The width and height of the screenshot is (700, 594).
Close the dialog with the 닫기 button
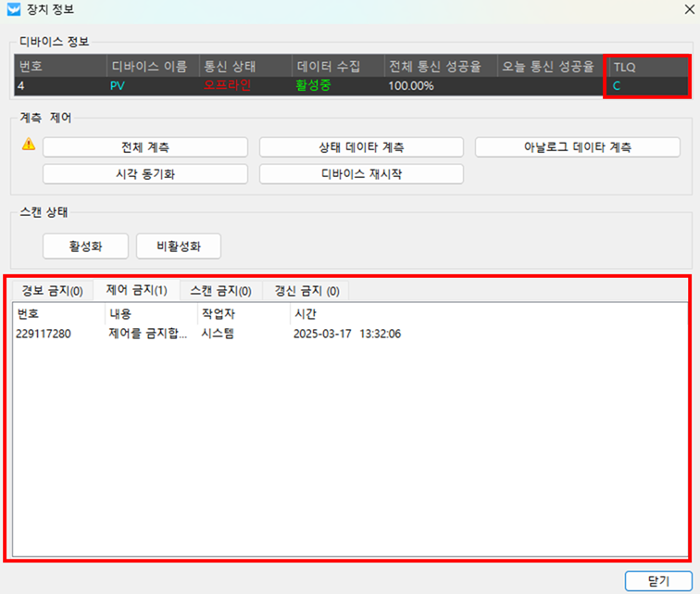coord(658,580)
